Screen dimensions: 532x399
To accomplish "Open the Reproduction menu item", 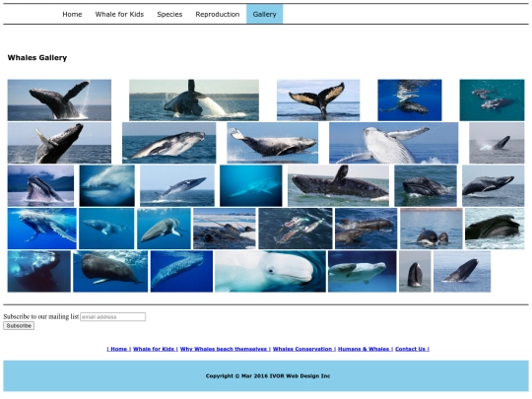I will [x=218, y=14].
